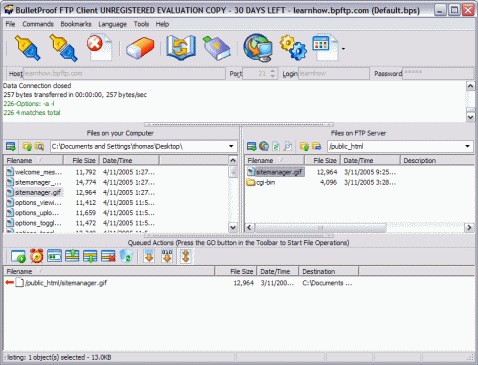Open the site manager book icon

click(181, 48)
